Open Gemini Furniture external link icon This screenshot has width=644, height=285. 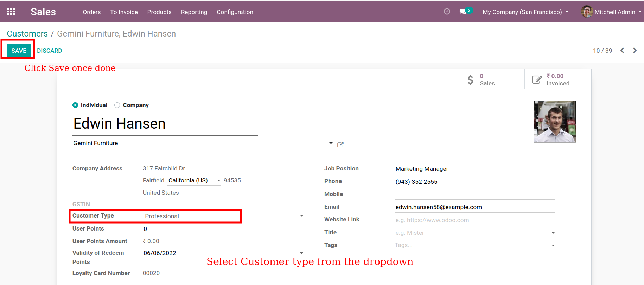(x=340, y=144)
